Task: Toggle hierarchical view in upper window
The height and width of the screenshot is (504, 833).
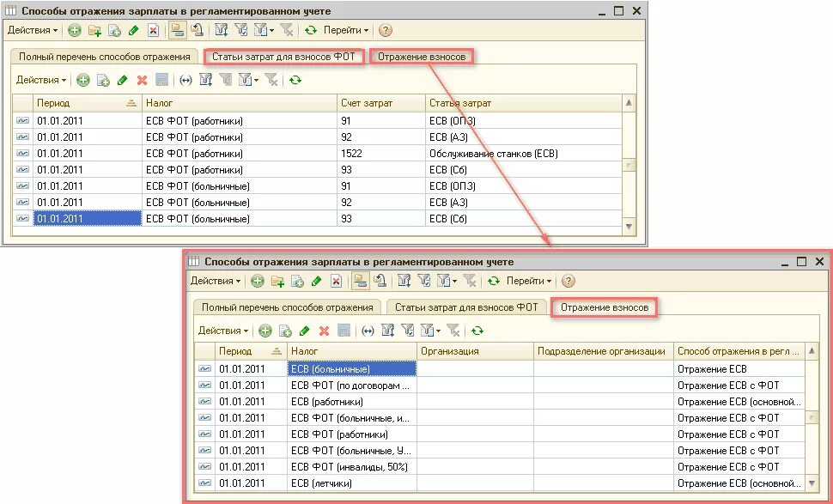Action: tap(178, 30)
